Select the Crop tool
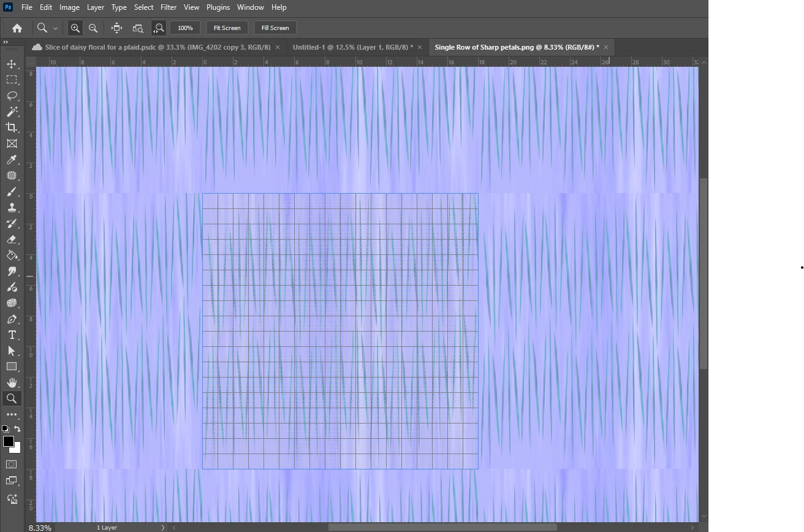 (12, 127)
